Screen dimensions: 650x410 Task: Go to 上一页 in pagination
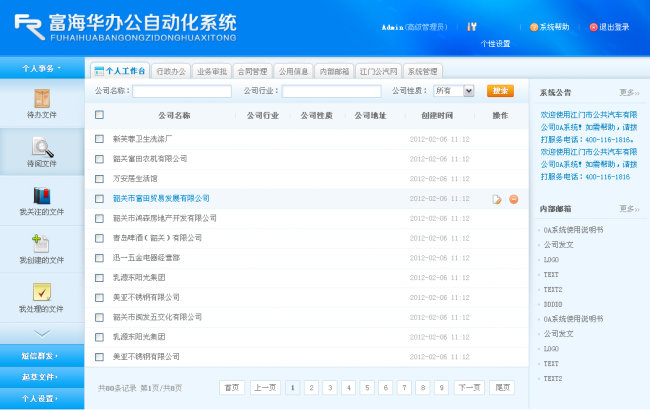point(265,388)
